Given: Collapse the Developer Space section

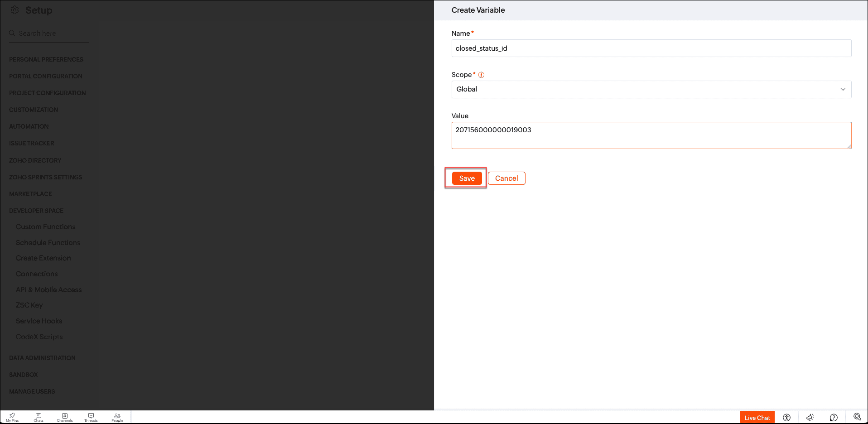Looking at the screenshot, I should (36, 211).
